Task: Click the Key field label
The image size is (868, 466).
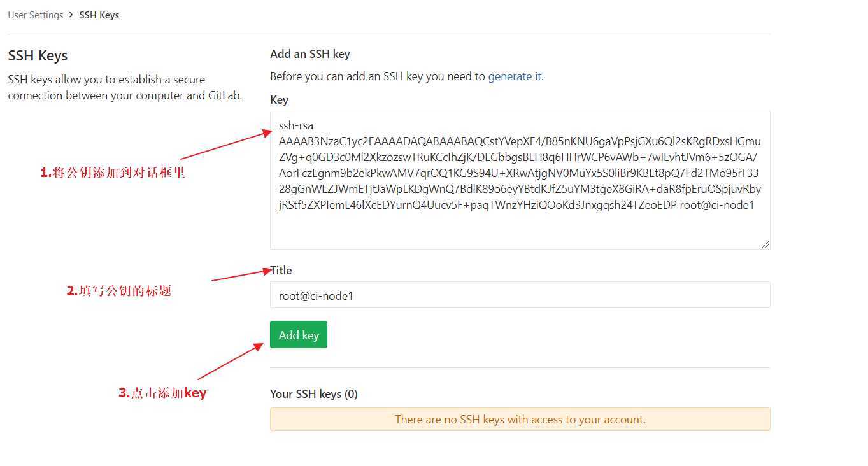Action: (279, 100)
